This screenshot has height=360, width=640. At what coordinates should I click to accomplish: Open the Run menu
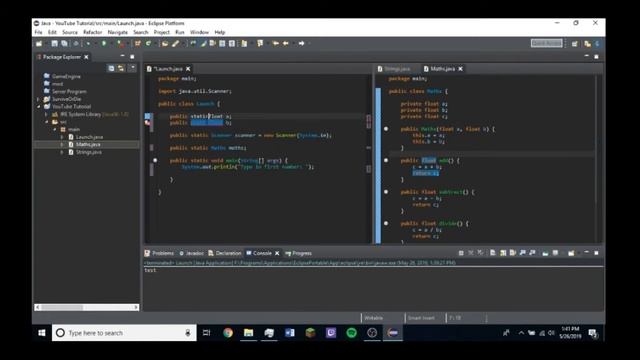pyautogui.click(x=180, y=32)
